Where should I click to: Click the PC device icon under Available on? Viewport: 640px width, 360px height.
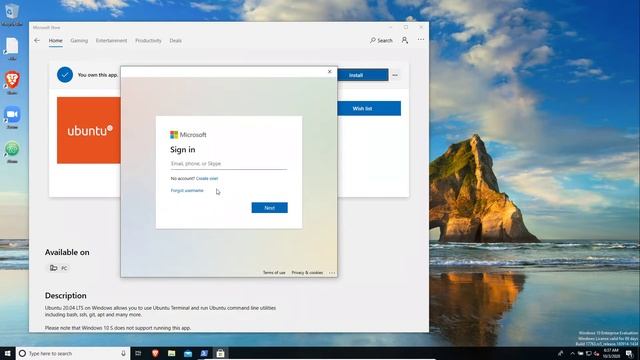(x=53, y=268)
